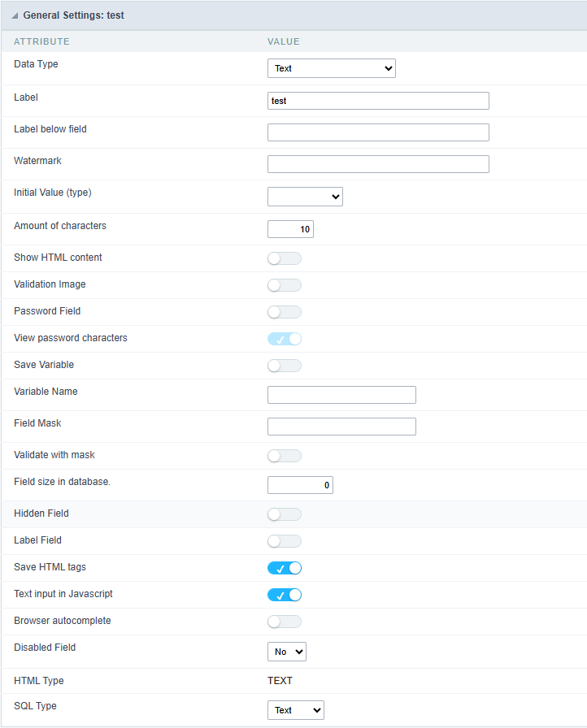The image size is (587, 728).
Task: Open the Initial Value (type) dropdown
Action: click(x=305, y=196)
